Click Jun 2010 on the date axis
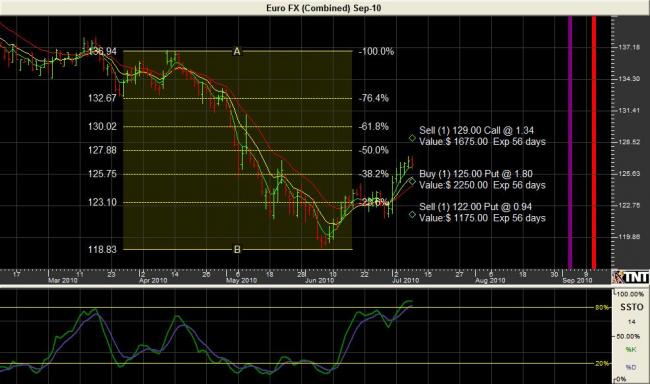The image size is (650, 384). pos(320,281)
